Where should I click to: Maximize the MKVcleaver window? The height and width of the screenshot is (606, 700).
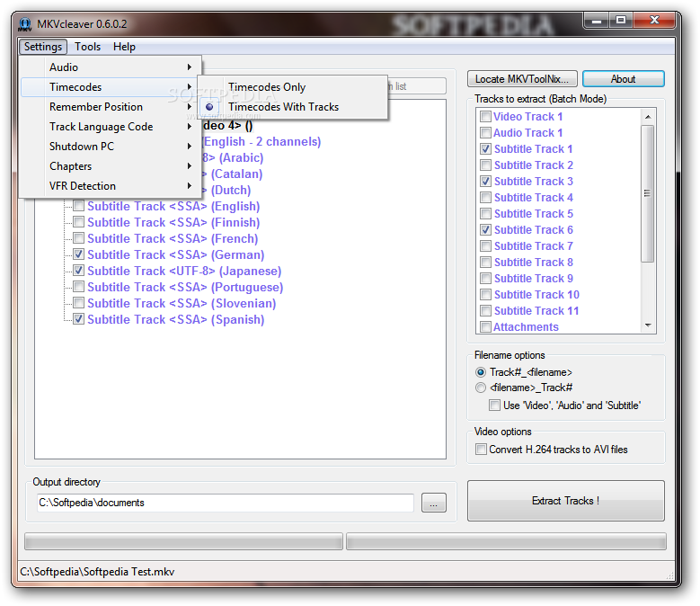pyautogui.click(x=621, y=21)
